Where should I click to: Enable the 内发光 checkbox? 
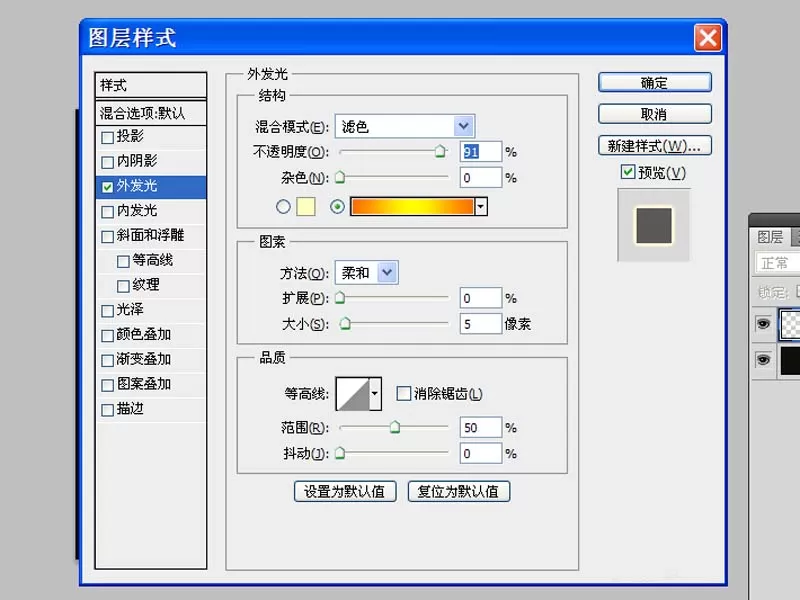tap(108, 212)
